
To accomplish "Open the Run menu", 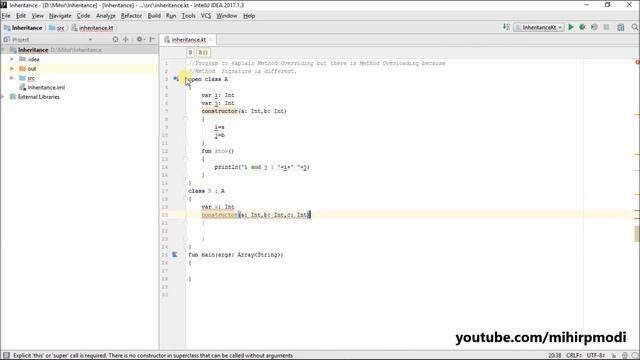I will [171, 16].
